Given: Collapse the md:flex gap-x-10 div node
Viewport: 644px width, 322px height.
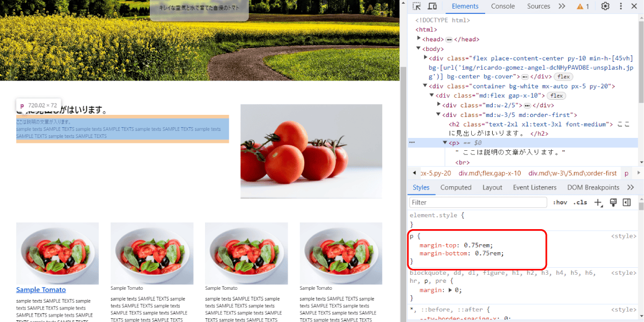Looking at the screenshot, I should [x=432, y=96].
